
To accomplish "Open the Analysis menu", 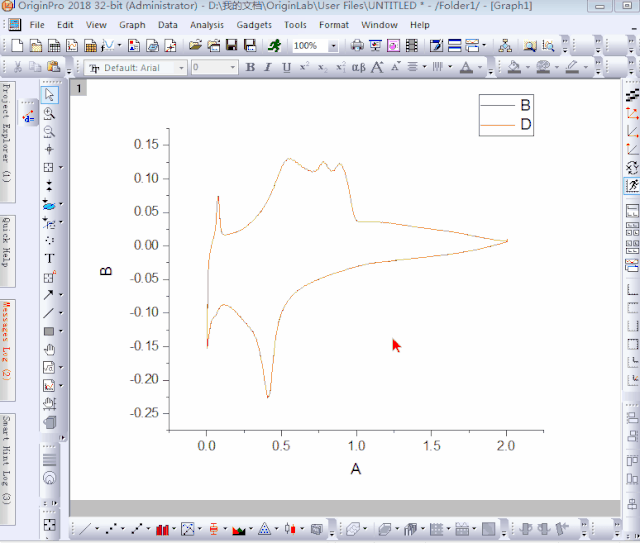I will tap(207, 24).
